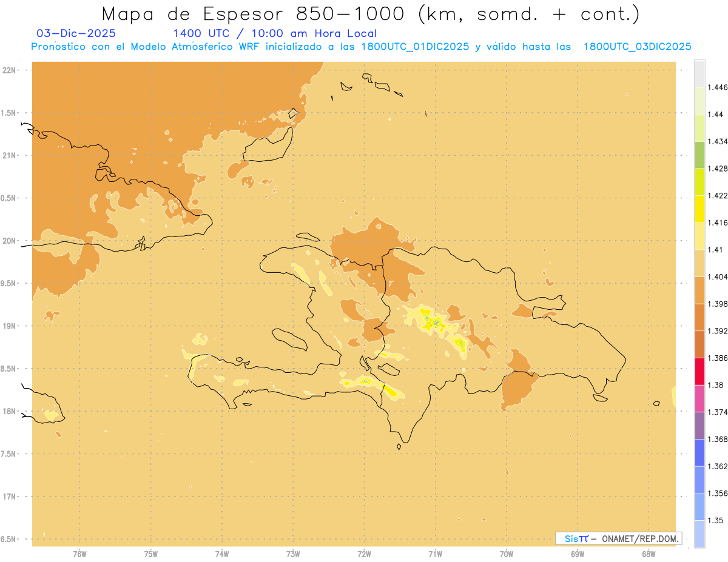The image size is (728, 562).
Task: Click the '74W' longitude label
Action: tap(222, 554)
